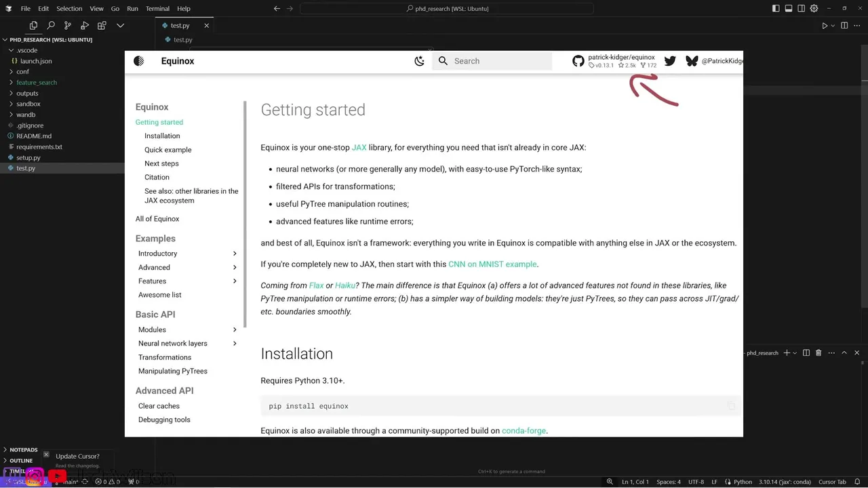Add a new terminal with plus icon
This screenshot has height=488, width=868.
click(787, 353)
